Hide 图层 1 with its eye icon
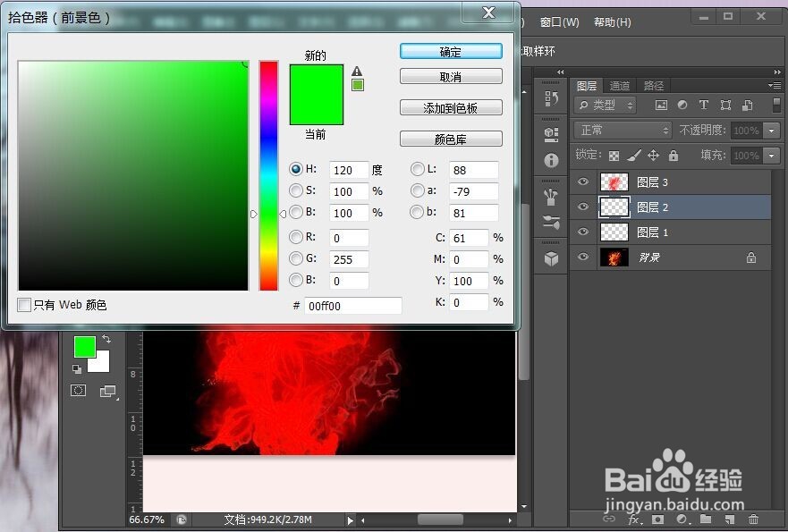The image size is (788, 532). pos(583,232)
